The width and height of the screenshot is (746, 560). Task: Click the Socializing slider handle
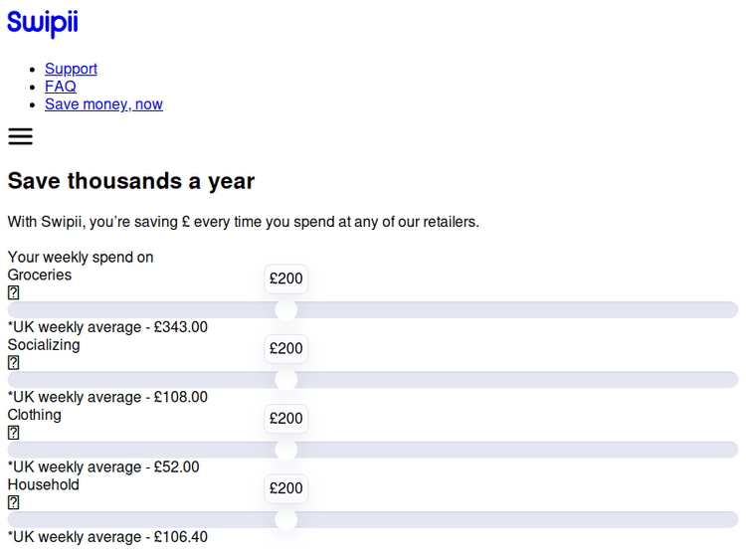285,380
